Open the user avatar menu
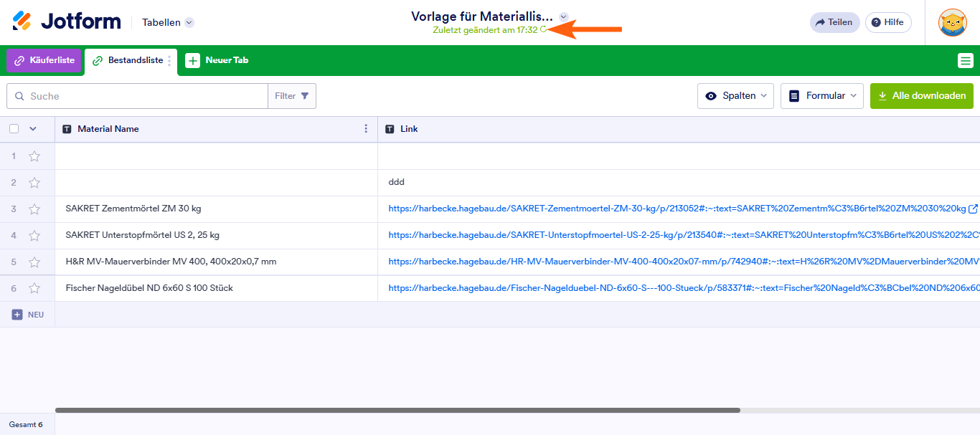Screen dimensions: 980x435 pyautogui.click(x=953, y=22)
